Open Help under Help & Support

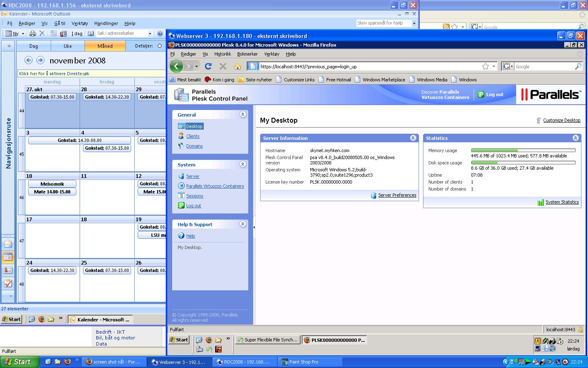click(190, 236)
